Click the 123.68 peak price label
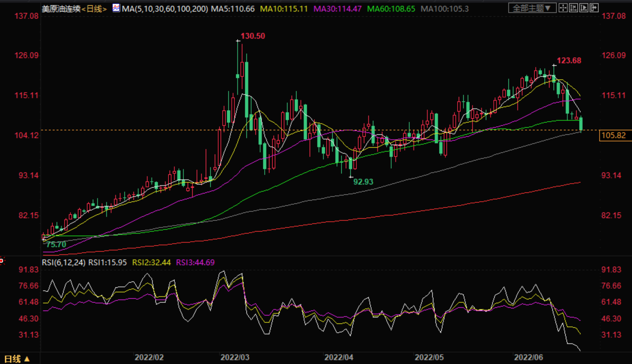 (569, 61)
